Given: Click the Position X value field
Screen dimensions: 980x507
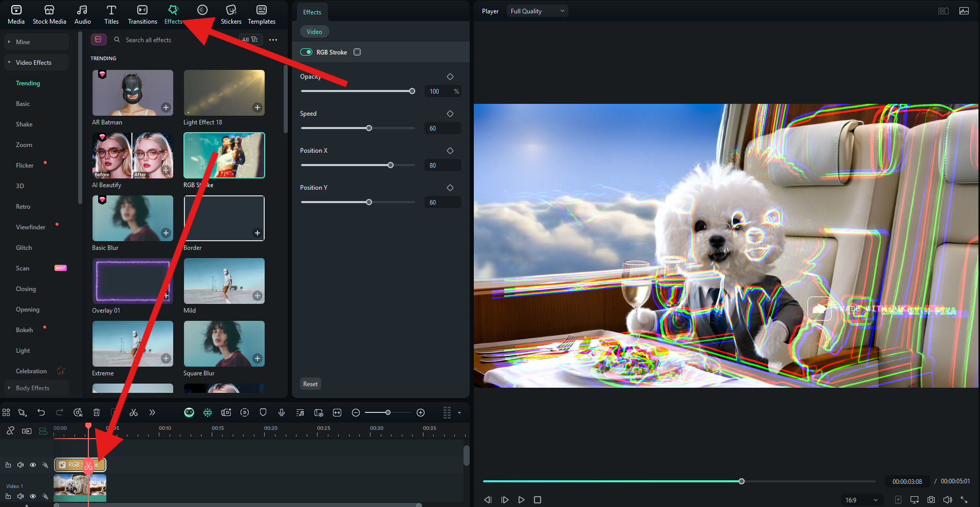Looking at the screenshot, I should (x=442, y=165).
